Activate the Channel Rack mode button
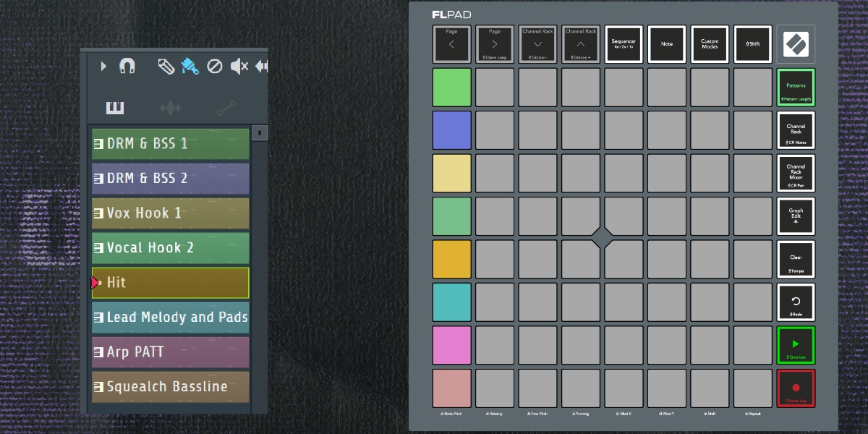Screen dimensions: 868x434 pyautogui.click(x=796, y=130)
